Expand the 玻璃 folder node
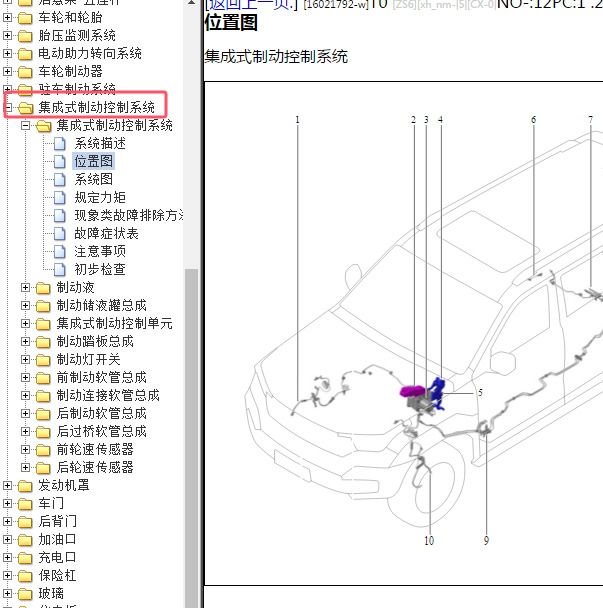 (7, 593)
